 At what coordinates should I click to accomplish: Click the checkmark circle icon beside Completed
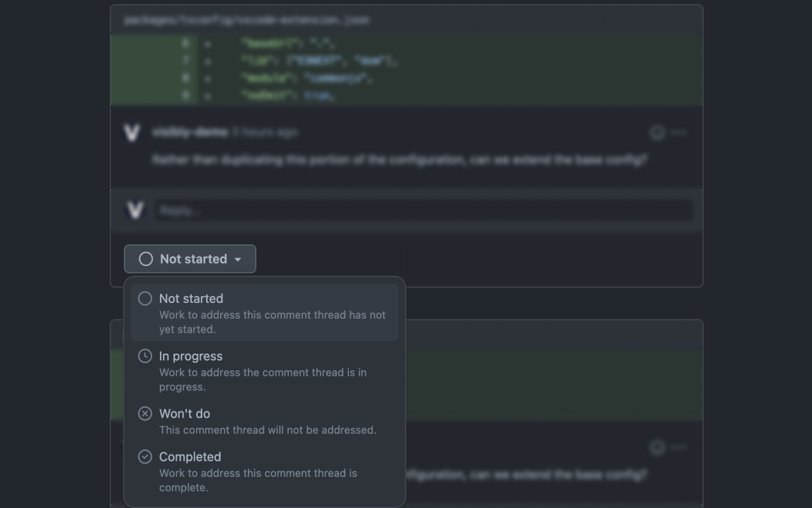[x=145, y=457]
